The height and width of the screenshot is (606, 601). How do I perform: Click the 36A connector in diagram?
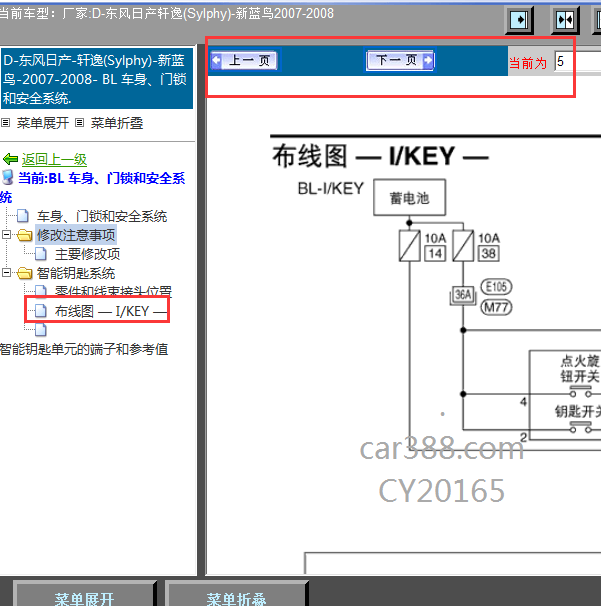[463, 295]
